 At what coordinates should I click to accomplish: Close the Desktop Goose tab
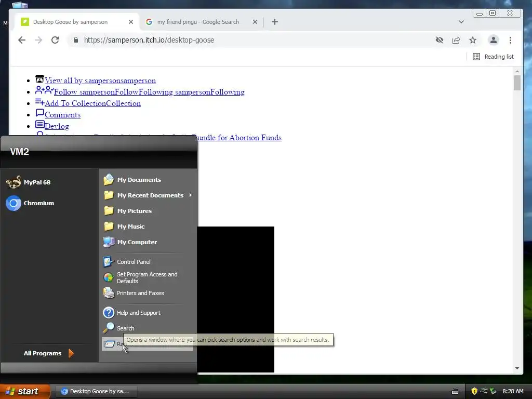(130, 22)
